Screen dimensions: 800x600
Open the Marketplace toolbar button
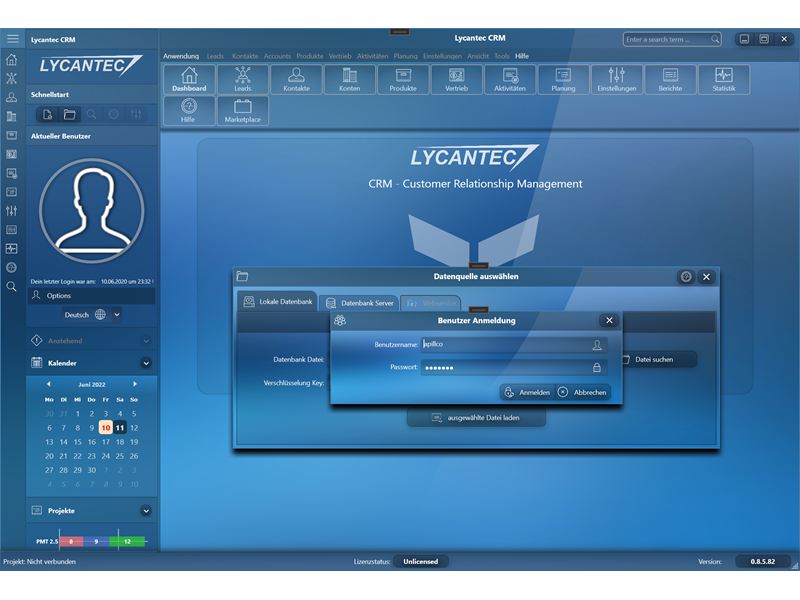[243, 111]
